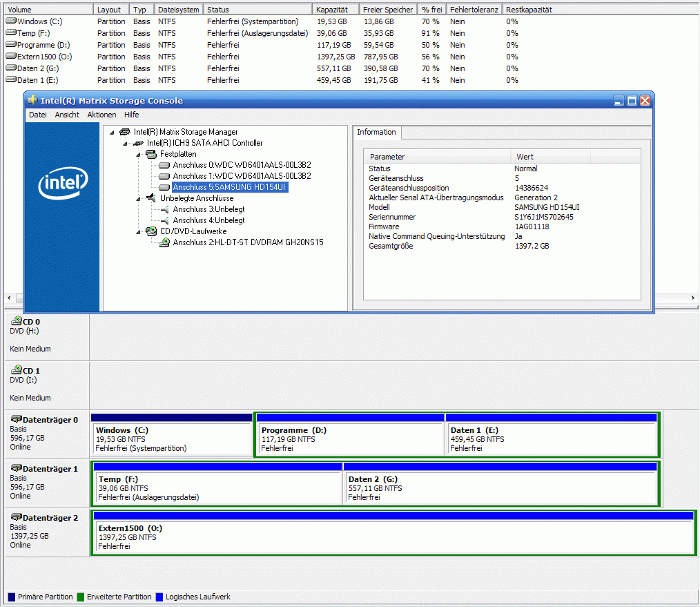Image resolution: width=700 pixels, height=607 pixels.
Task: Sort by the Kapazität column header
Action: 336,10
